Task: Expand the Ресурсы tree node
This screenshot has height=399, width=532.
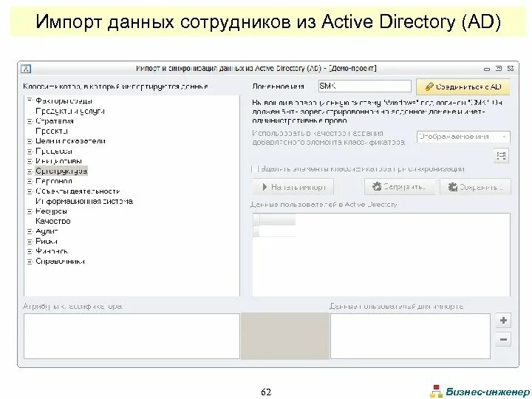Action: (30, 211)
